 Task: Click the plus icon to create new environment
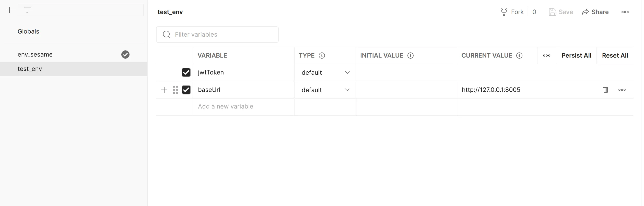[x=9, y=10]
